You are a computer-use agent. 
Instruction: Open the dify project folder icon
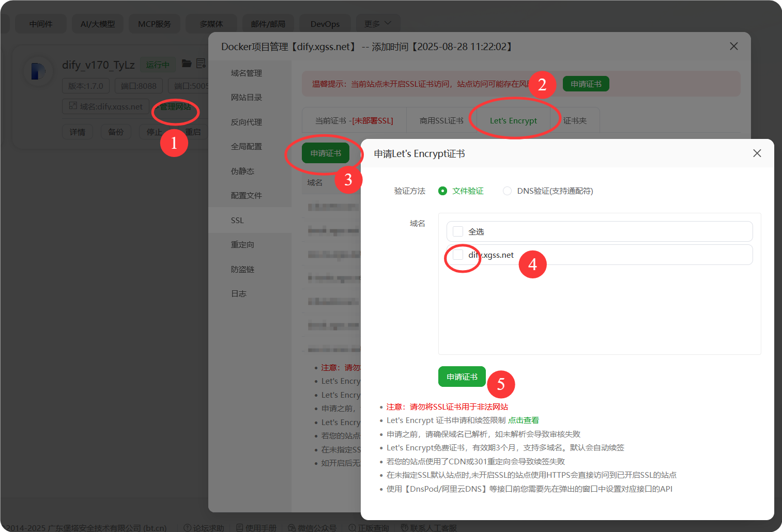(187, 64)
